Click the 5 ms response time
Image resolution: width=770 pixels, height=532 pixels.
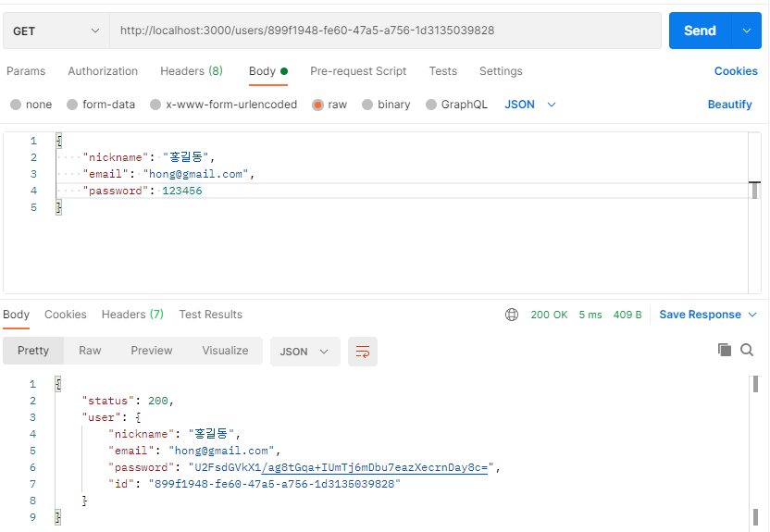click(590, 315)
